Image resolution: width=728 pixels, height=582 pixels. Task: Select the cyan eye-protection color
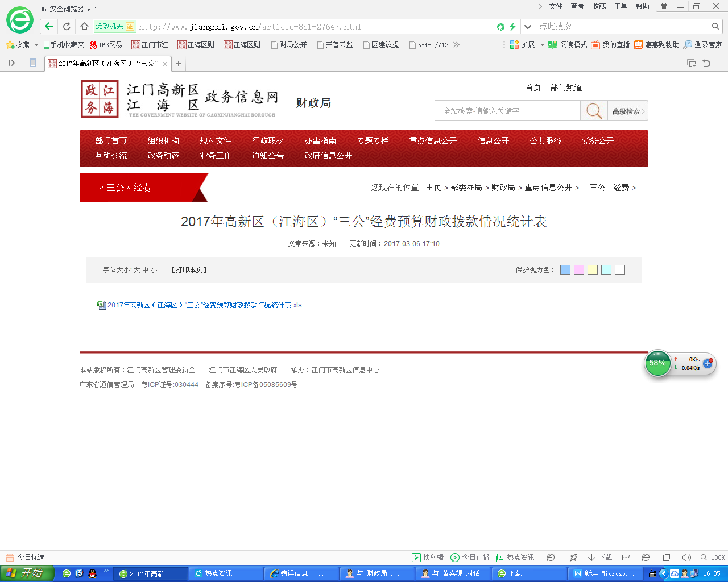(606, 269)
